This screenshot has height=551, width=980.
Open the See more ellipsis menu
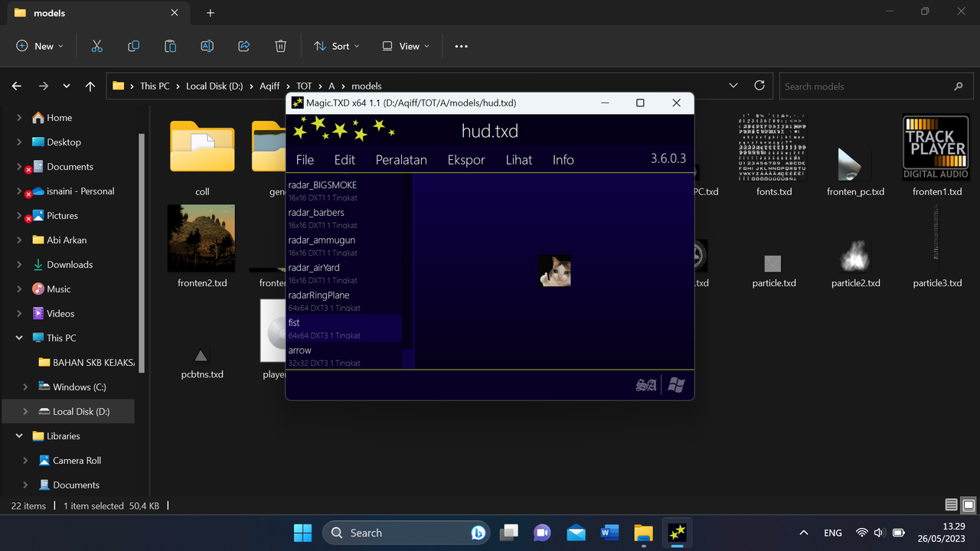tap(461, 46)
